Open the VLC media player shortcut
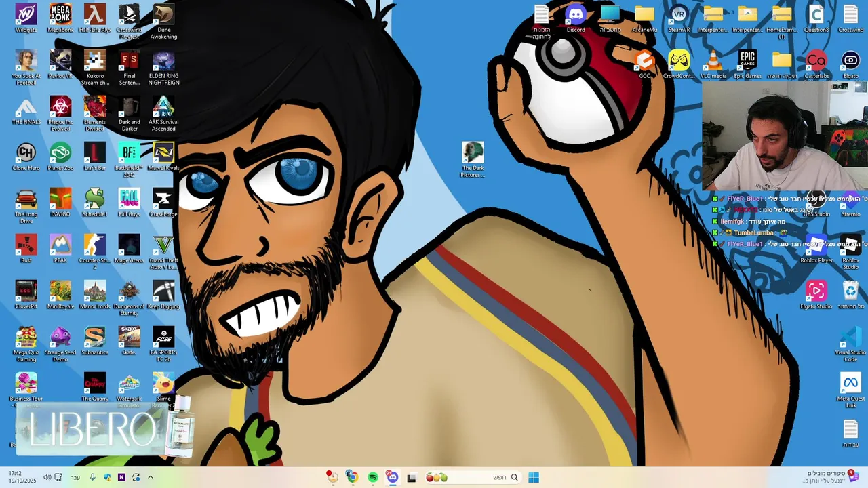868x488 pixels. pyautogui.click(x=713, y=64)
